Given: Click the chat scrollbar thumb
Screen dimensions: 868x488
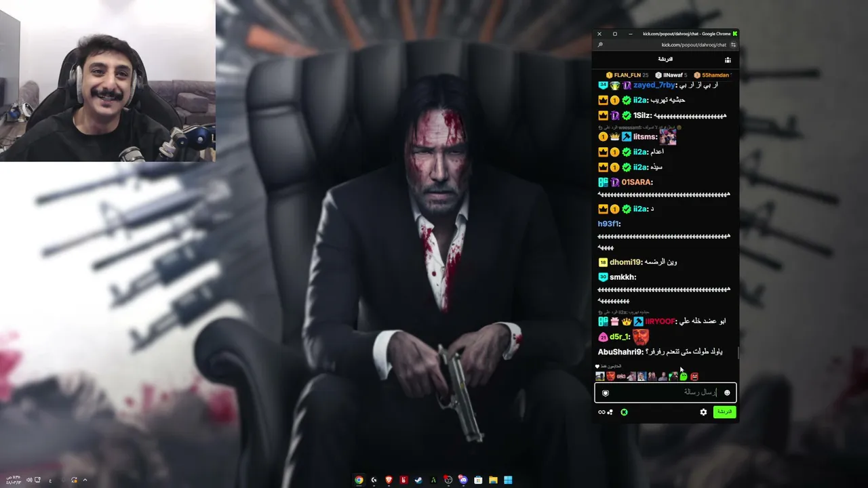Looking at the screenshot, I should coord(737,352).
